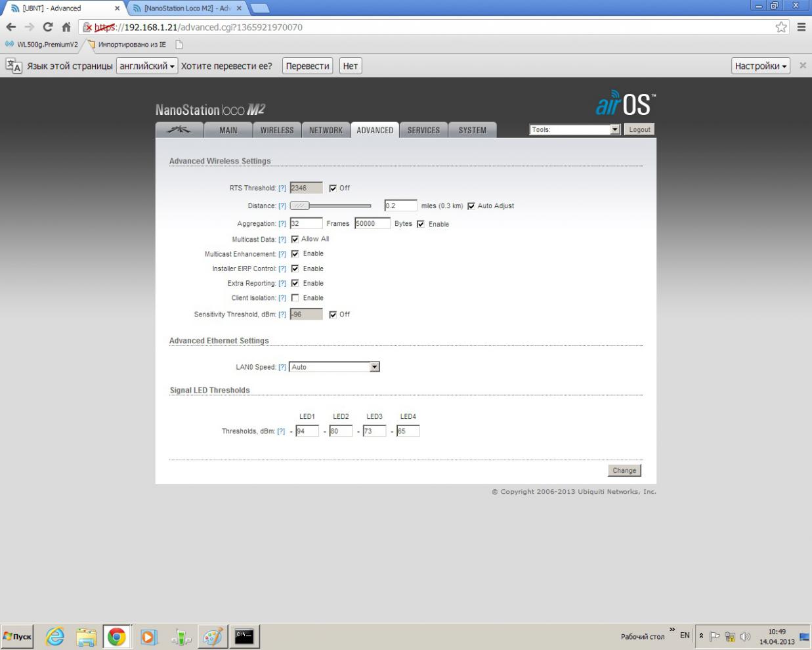Viewport: 812px width, 650px height.
Task: Click the translate icon in the translation bar
Action: pyautogui.click(x=13, y=66)
